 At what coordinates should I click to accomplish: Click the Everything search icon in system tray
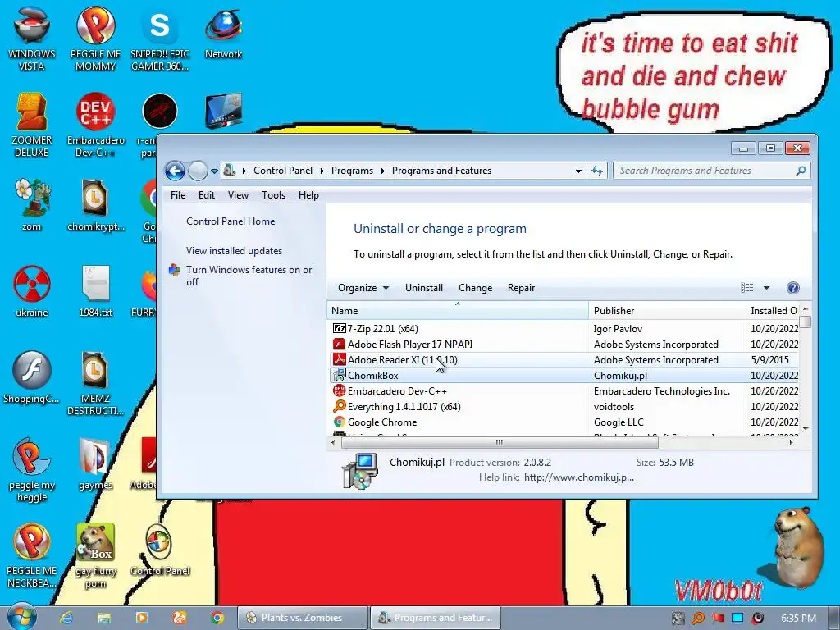698,619
